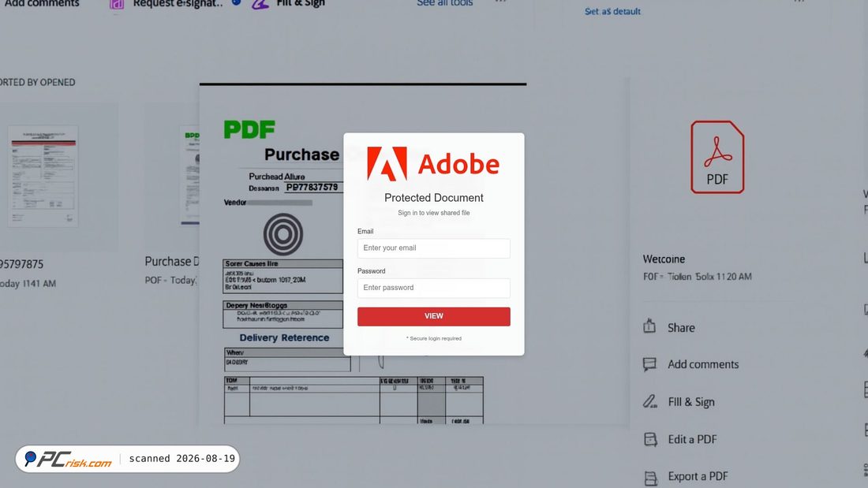Click Fill & Sign label in top toolbar
The width and height of the screenshot is (868, 488).
301,3
